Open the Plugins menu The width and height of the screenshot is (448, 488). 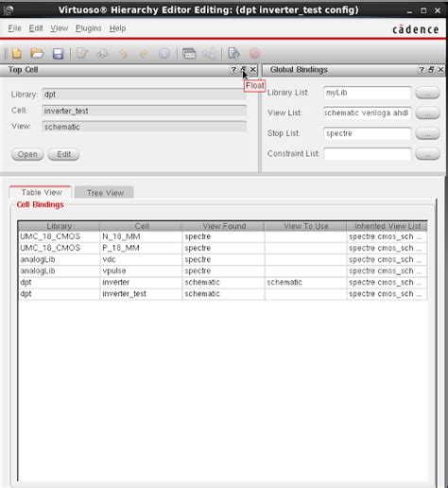pyautogui.click(x=88, y=28)
